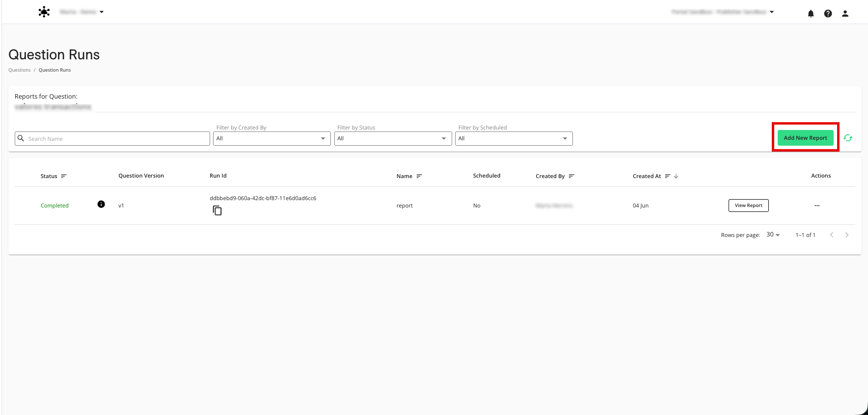Select Run Id ddbbebd9-060a-42dc-bf87-11e6d0ad6cc6
Image resolution: width=868 pixels, height=415 pixels.
pyautogui.click(x=263, y=198)
